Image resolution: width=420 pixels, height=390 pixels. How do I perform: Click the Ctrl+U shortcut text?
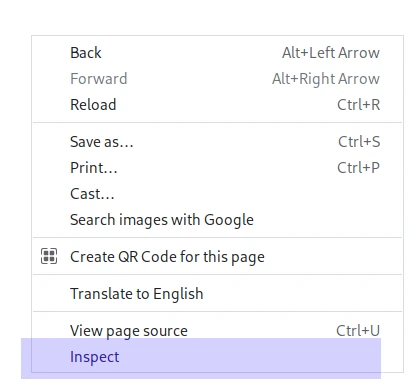click(358, 331)
